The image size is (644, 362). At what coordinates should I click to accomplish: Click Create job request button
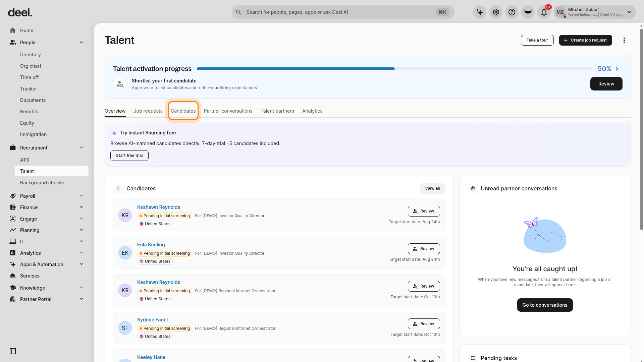(586, 40)
